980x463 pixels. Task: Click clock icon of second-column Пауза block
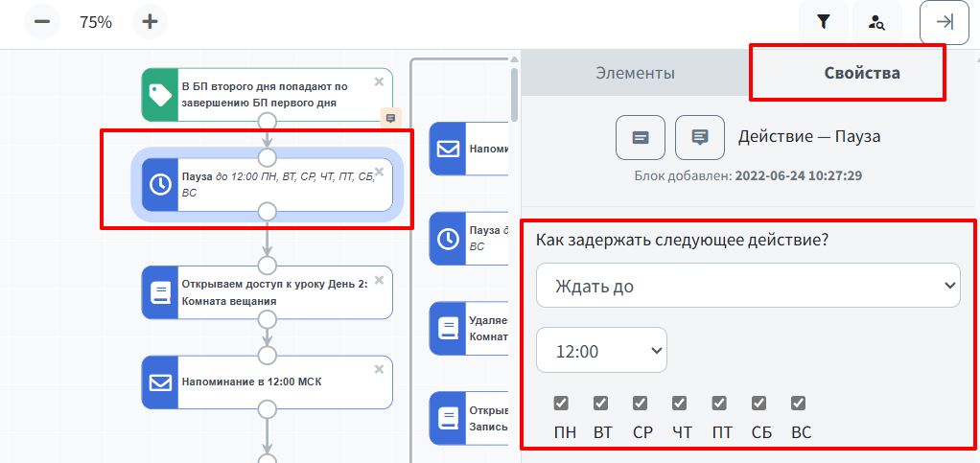coord(448,239)
